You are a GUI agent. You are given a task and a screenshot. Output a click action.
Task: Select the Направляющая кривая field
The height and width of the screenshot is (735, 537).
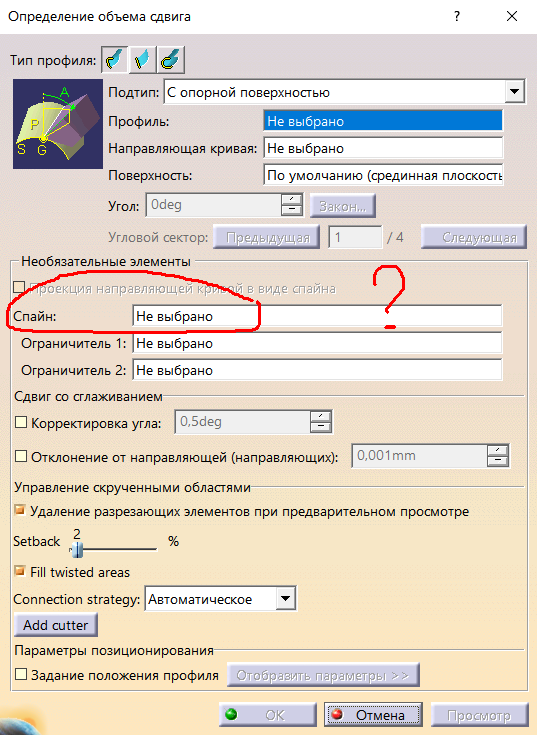pyautogui.click(x=383, y=148)
